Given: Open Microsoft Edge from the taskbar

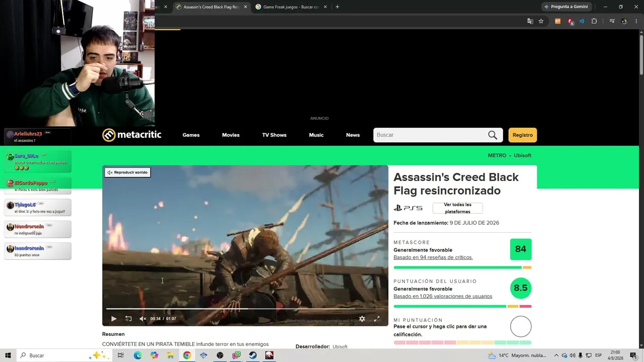Looking at the screenshot, I should coord(137,355).
